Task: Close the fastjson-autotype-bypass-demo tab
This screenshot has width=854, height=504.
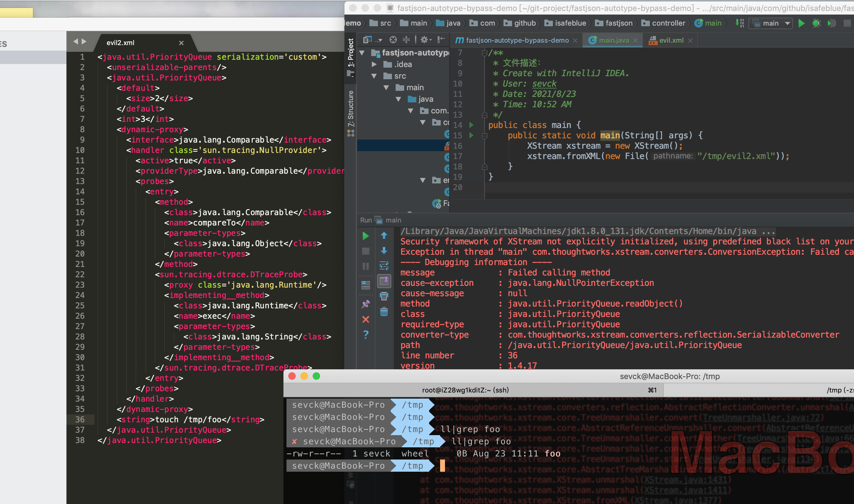Action: point(575,41)
